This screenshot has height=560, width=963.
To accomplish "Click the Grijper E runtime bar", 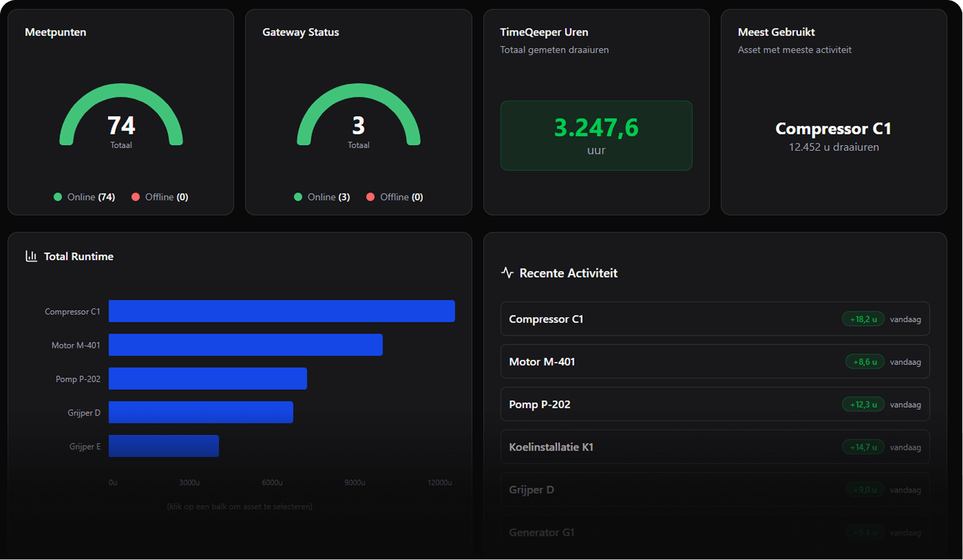I will pos(163,446).
